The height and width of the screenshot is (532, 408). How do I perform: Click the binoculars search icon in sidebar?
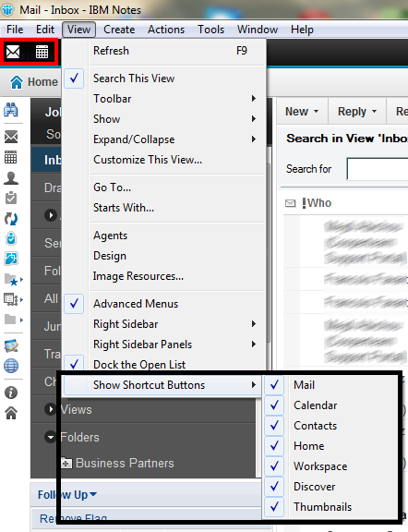pos(11,110)
